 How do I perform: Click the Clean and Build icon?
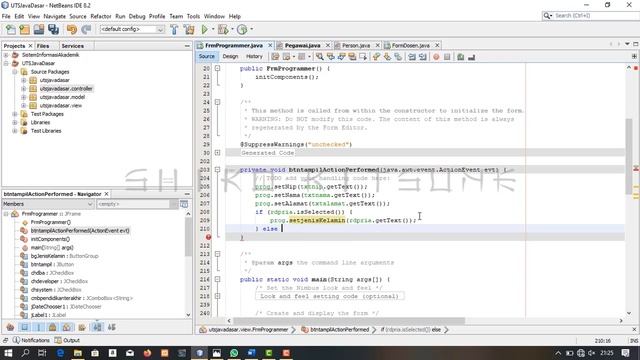click(189, 29)
